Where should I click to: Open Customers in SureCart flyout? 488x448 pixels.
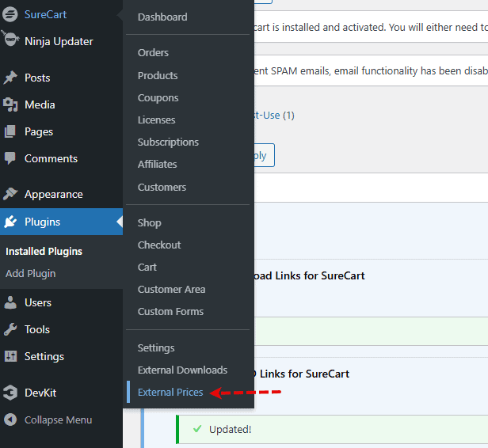click(x=162, y=187)
